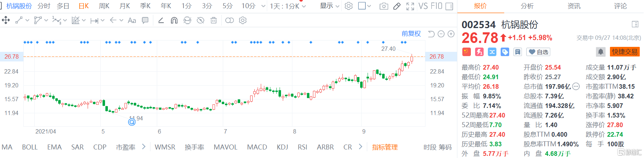644x158 pixels.
Task: Open the 显示 display dropdown
Action: [330, 6]
